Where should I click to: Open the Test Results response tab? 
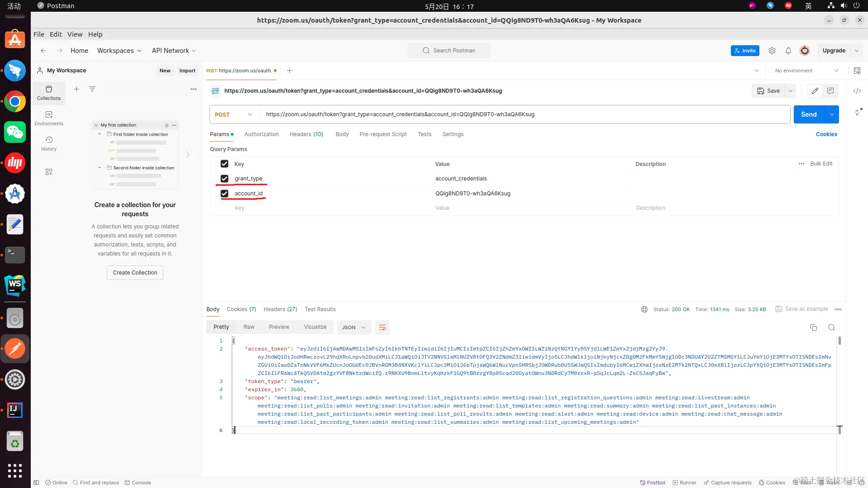320,309
